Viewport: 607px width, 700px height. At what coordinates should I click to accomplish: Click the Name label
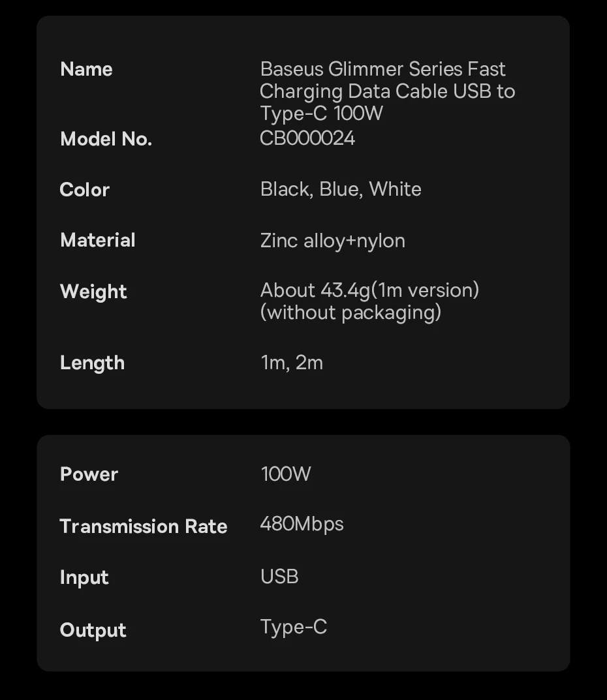click(86, 69)
